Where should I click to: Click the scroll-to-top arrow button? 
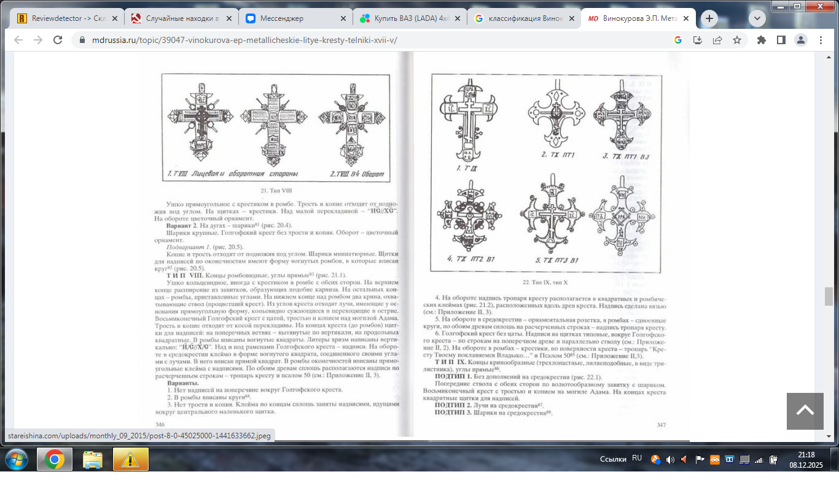tap(805, 411)
